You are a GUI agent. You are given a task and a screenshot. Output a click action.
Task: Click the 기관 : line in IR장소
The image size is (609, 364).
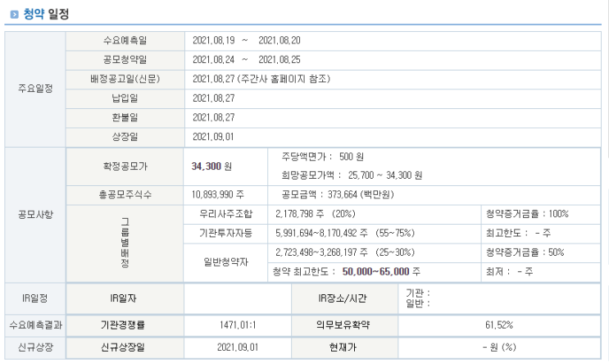point(418,293)
